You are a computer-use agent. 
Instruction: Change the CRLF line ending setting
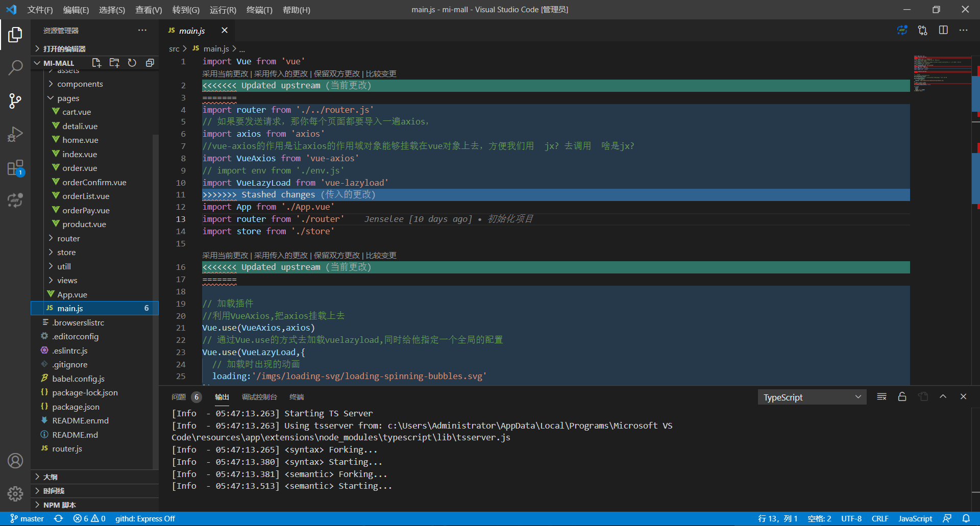click(880, 518)
